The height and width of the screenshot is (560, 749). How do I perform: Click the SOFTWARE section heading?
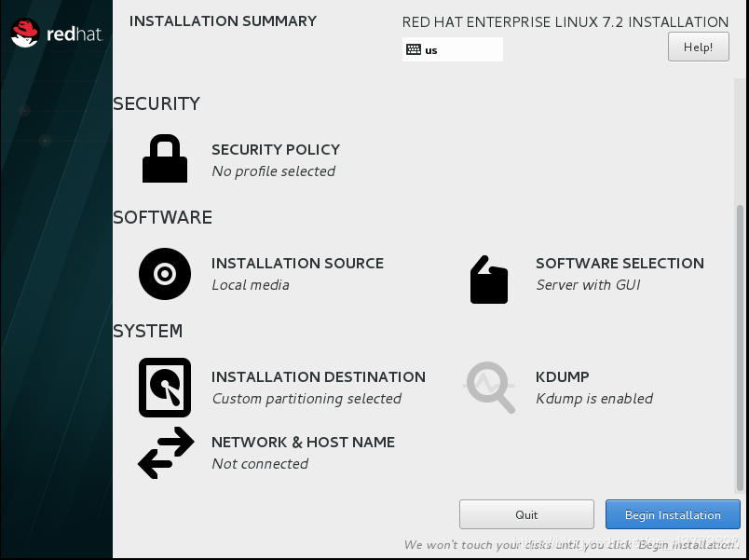[163, 217]
